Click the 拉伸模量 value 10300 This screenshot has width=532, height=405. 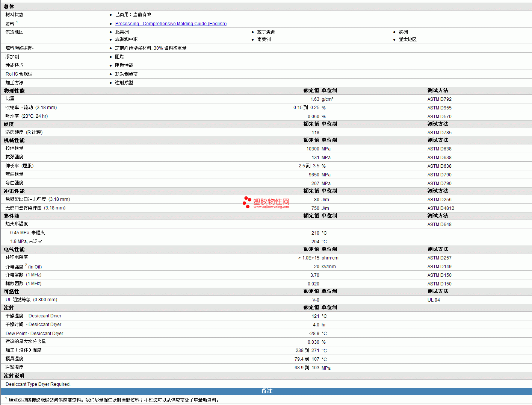[313, 149]
